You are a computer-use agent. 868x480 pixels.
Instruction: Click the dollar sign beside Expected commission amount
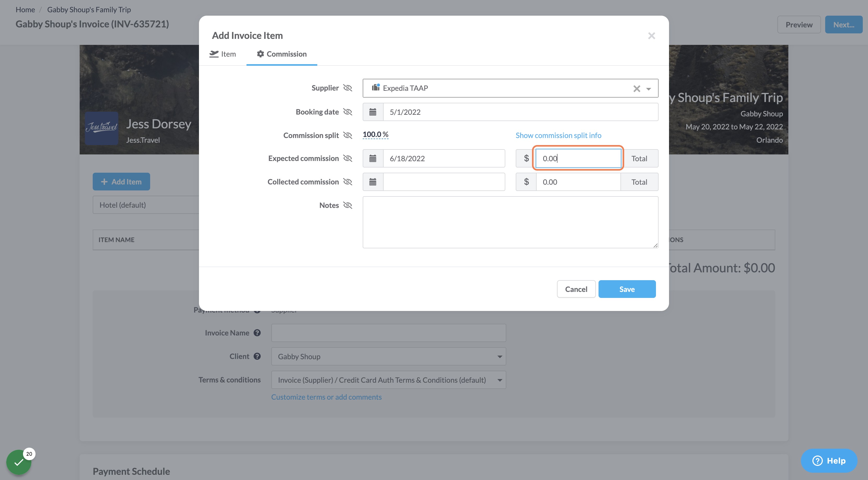pyautogui.click(x=526, y=159)
